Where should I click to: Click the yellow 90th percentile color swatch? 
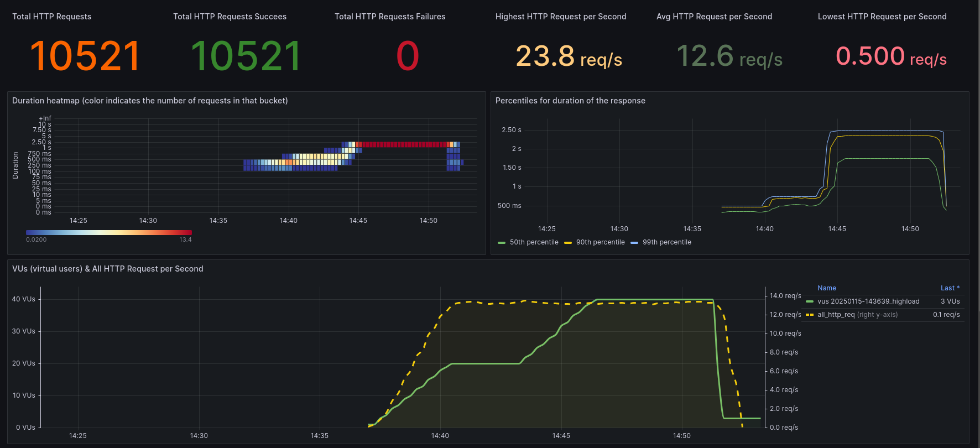(568, 243)
